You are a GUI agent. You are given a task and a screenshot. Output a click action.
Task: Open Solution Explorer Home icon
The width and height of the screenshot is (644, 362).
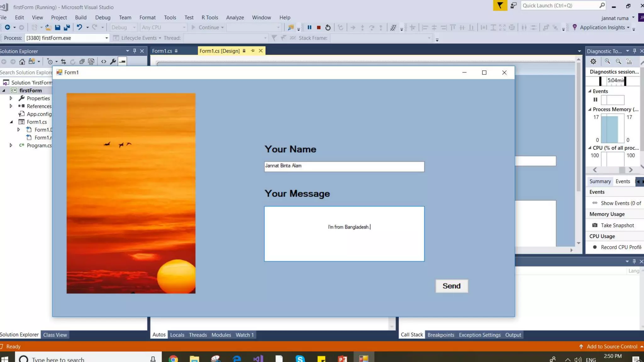tap(22, 62)
